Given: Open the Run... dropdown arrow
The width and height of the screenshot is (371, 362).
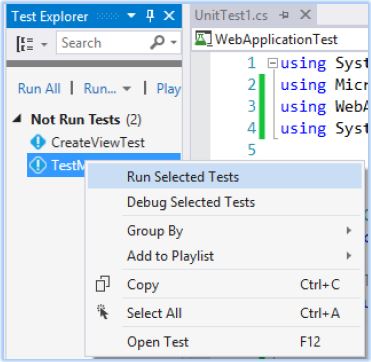Looking at the screenshot, I should click(x=126, y=89).
